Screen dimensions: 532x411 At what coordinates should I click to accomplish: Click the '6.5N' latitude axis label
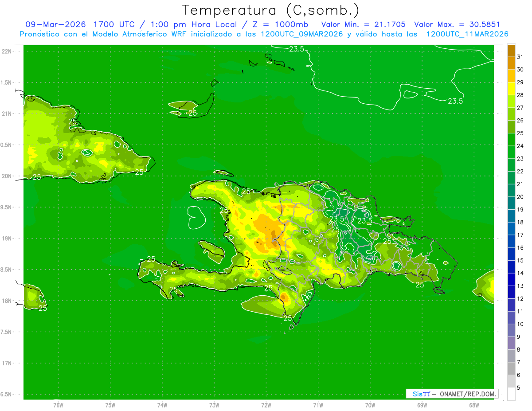click(x=7, y=394)
